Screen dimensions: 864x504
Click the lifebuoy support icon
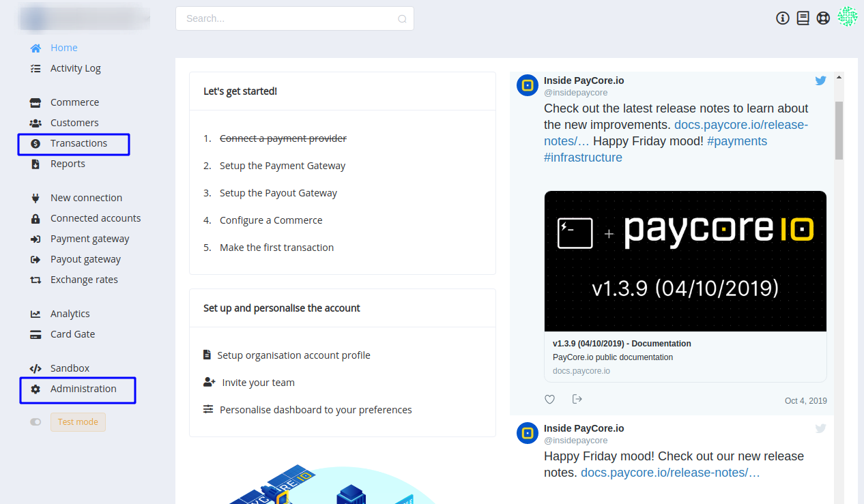point(823,18)
